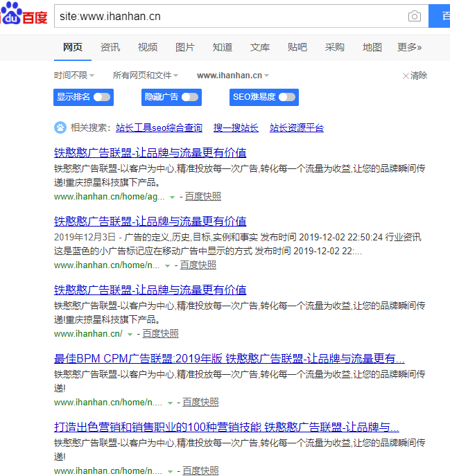Open related search 搜一搜站长

tap(236, 127)
